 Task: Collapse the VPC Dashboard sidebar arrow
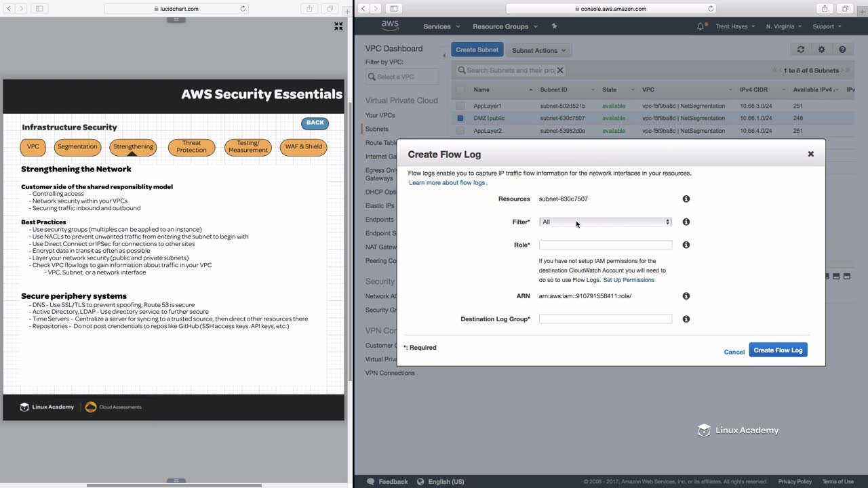(444, 56)
